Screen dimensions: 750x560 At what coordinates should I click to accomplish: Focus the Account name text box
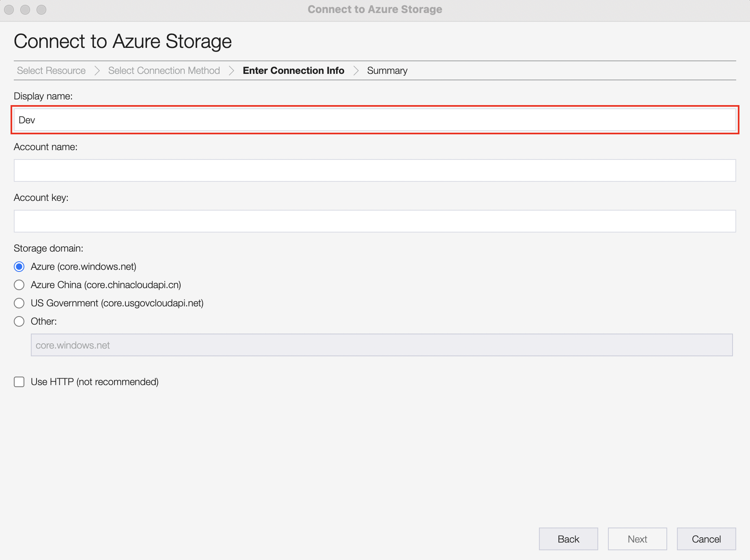pos(375,170)
